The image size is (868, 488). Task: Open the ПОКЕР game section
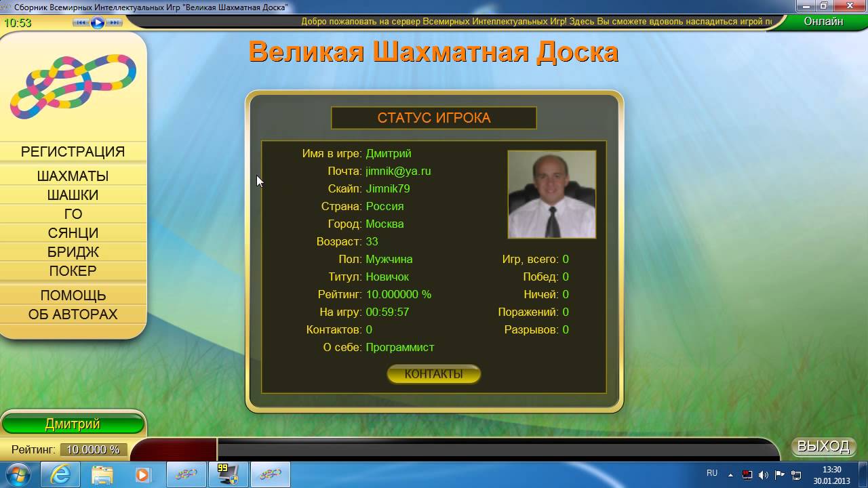pos(73,271)
